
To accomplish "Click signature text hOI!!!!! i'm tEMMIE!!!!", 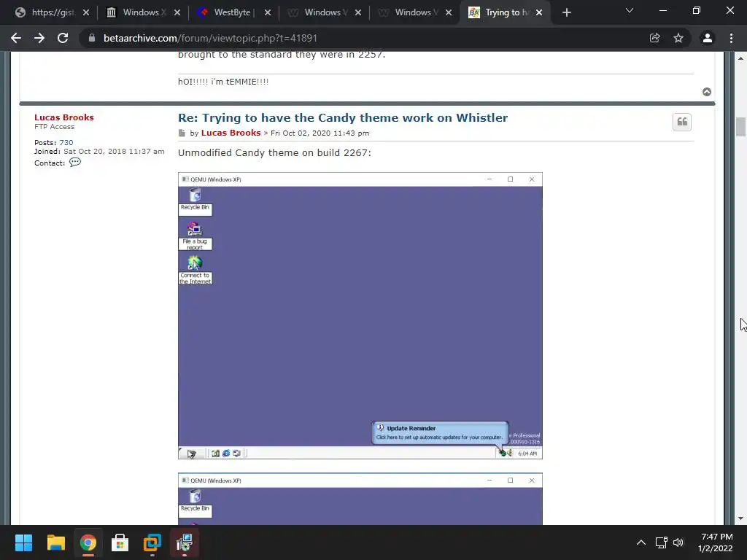I will 223,82.
